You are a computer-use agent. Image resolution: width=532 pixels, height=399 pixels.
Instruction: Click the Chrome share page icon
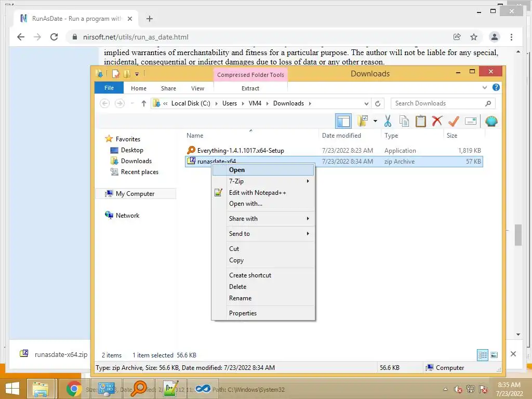457,37
